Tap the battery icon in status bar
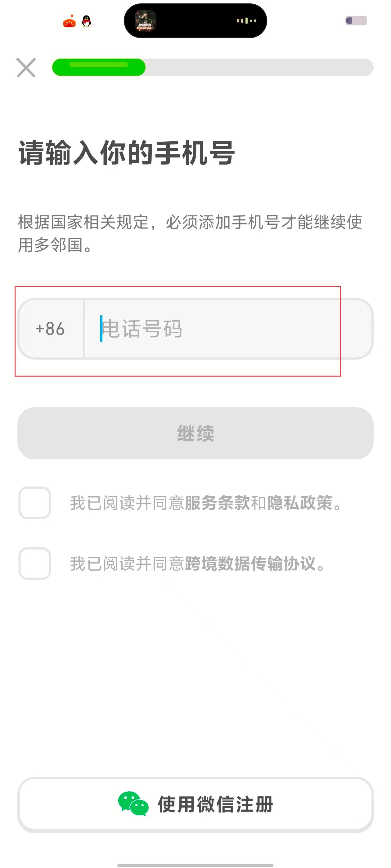This screenshot has height=868, width=391. pos(356,21)
